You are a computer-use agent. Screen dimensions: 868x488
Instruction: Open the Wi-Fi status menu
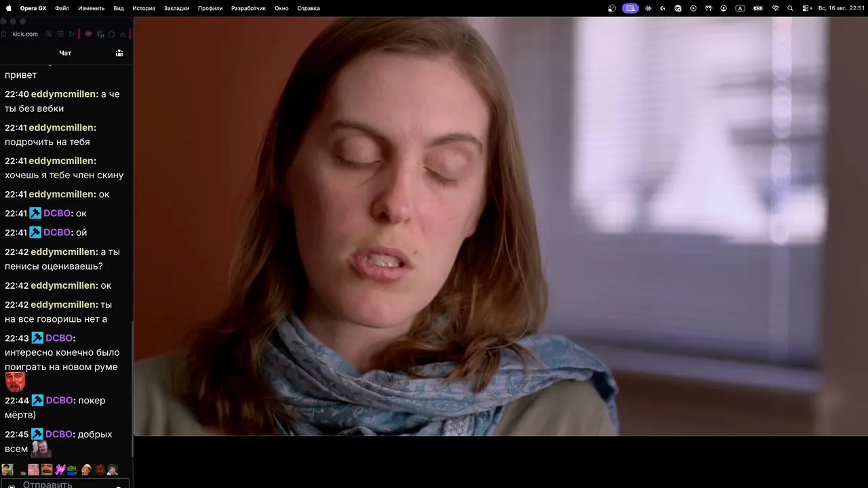[x=776, y=8]
